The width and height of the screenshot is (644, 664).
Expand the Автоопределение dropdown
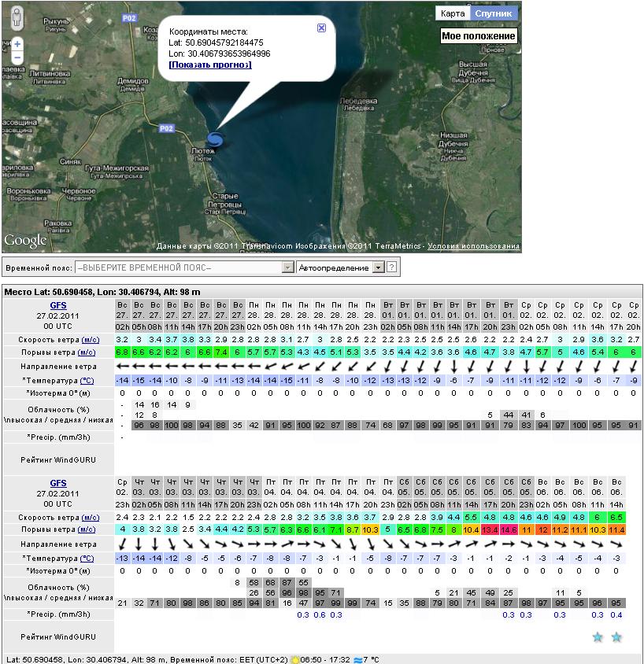pyautogui.click(x=378, y=267)
